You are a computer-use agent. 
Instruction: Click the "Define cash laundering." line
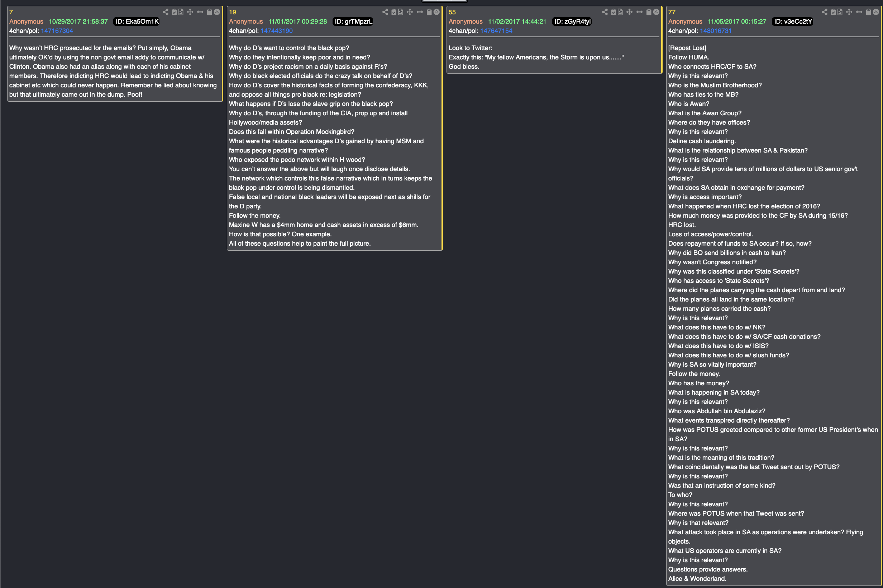click(702, 141)
